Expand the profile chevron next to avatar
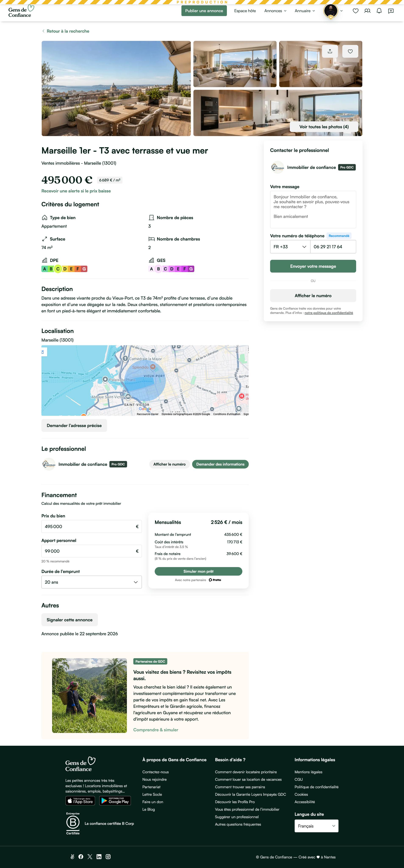The height and width of the screenshot is (868, 404). pyautogui.click(x=341, y=11)
